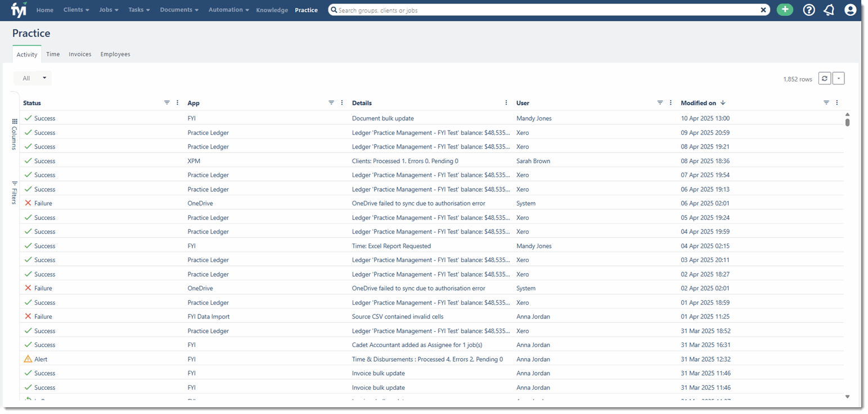The height and width of the screenshot is (414, 868).
Task: Toggle the Filters side panel
Action: point(15,192)
